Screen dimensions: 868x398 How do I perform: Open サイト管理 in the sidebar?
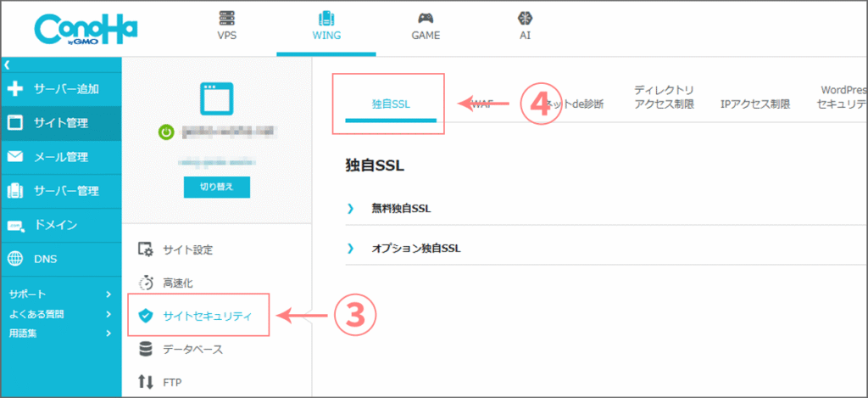[61, 123]
